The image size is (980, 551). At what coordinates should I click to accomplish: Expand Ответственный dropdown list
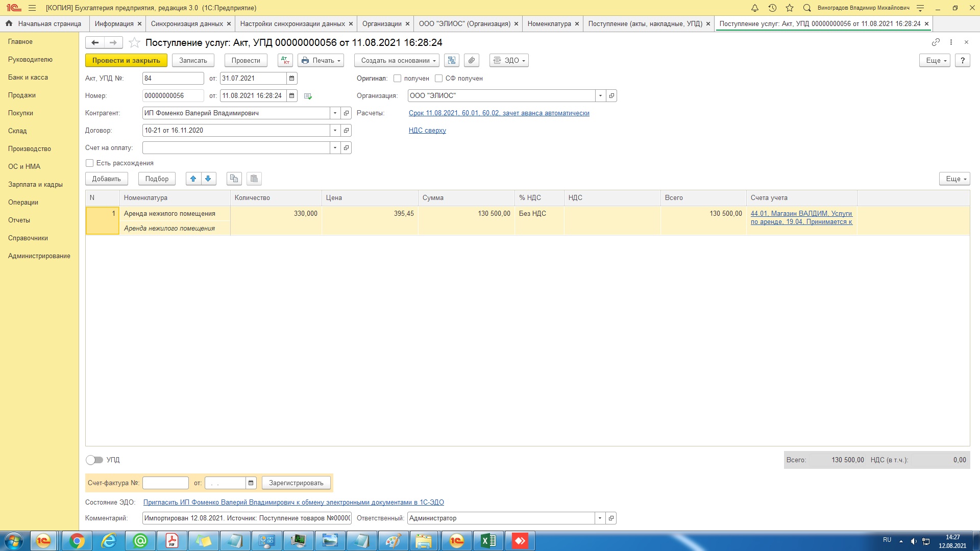pos(600,518)
